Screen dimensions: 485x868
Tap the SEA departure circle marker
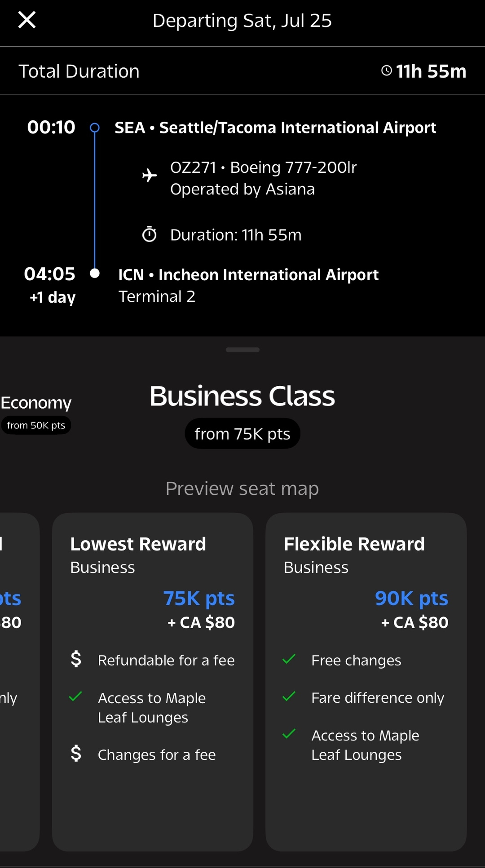pos(95,128)
